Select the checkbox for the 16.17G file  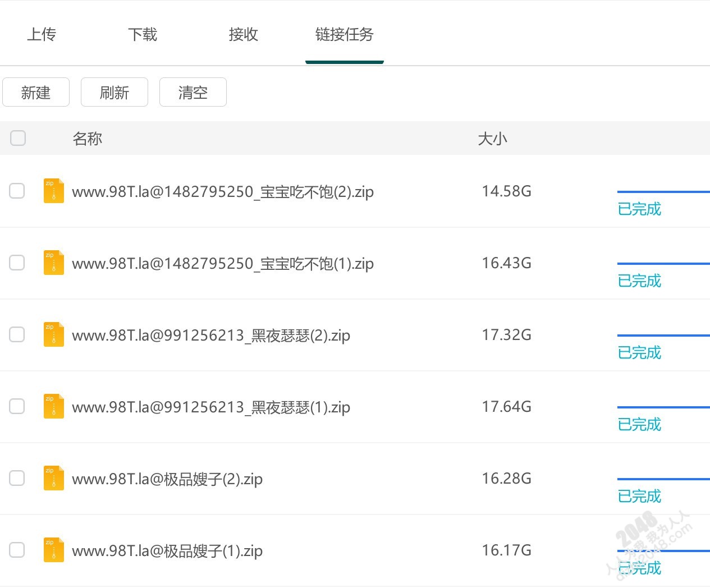coord(17,550)
